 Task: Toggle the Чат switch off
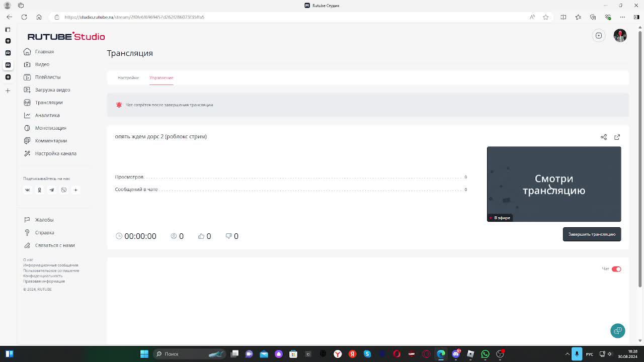coord(616,269)
